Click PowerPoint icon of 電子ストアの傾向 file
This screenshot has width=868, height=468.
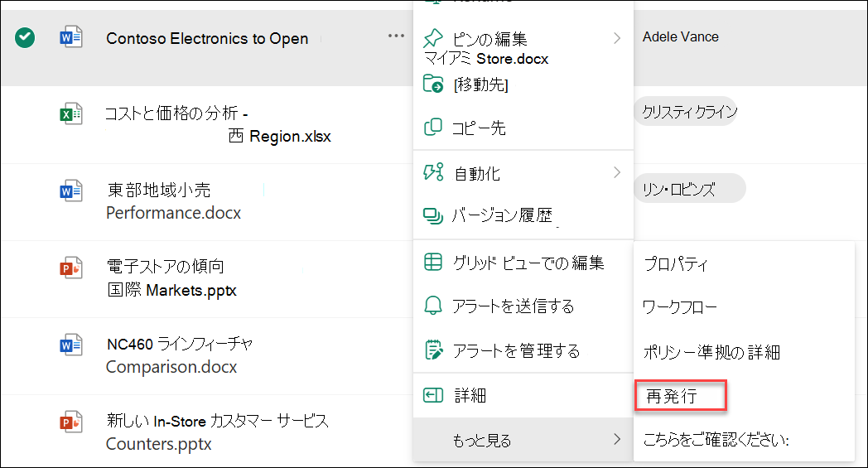coord(71,268)
